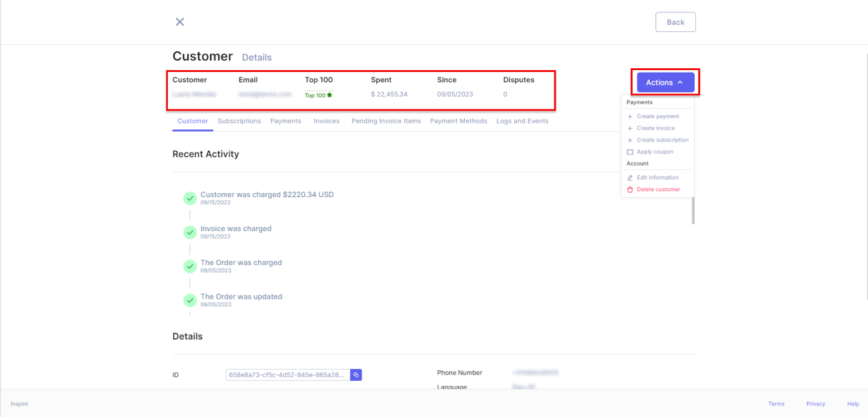This screenshot has height=417, width=868.
Task: Click 'The Order was updated' activity entry
Action: point(241,296)
